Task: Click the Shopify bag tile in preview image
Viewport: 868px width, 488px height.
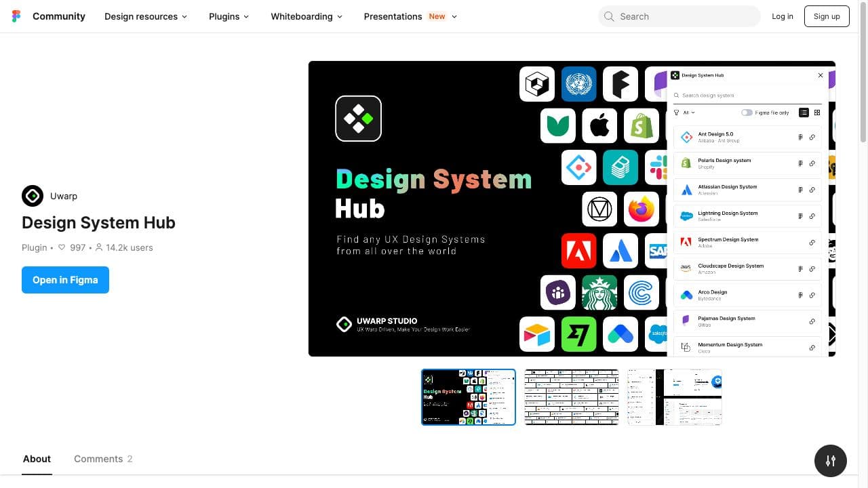Action: (642, 125)
